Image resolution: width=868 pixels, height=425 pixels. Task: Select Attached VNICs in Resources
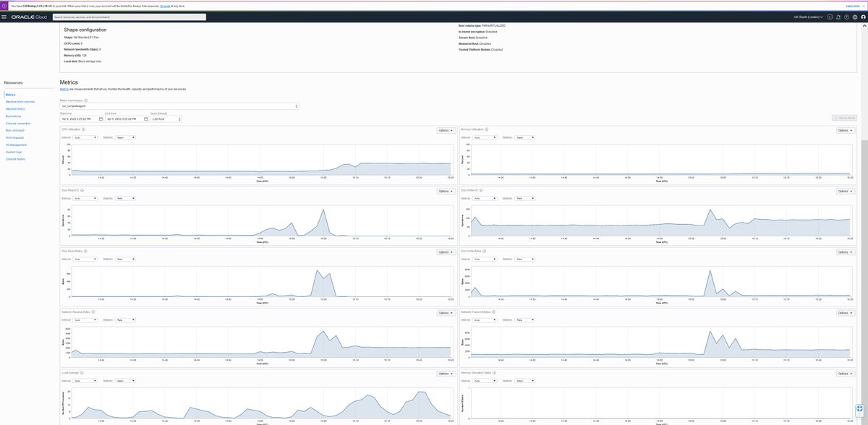click(15, 109)
